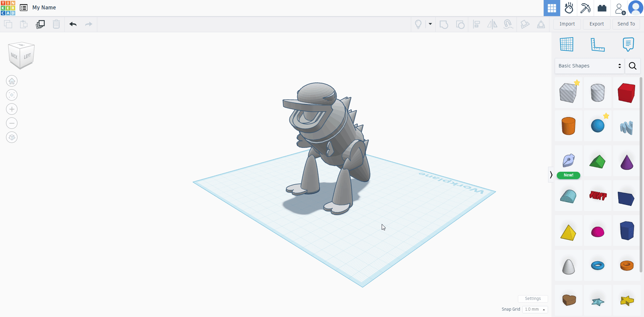The width and height of the screenshot is (644, 317).
Task: Open the Sim Lab icon
Action: [569, 8]
